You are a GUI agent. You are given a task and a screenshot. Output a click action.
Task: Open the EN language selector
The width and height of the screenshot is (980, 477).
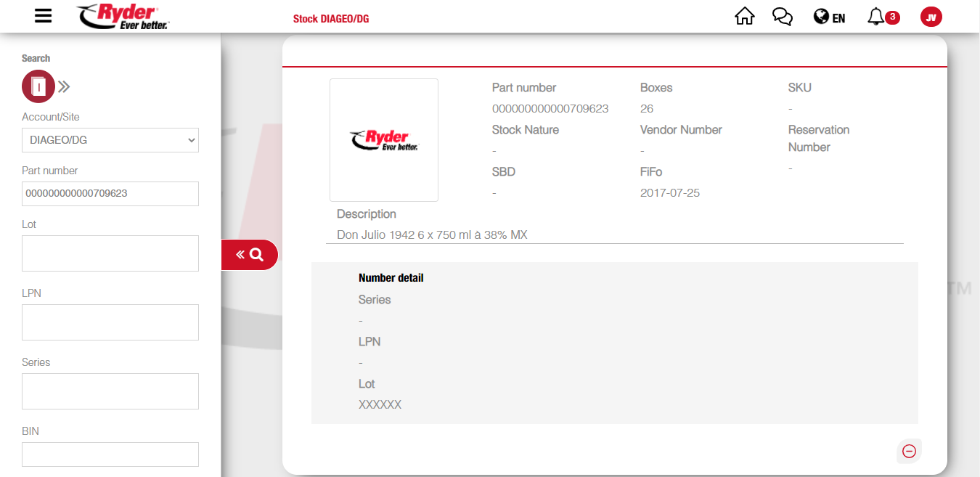pyautogui.click(x=829, y=17)
